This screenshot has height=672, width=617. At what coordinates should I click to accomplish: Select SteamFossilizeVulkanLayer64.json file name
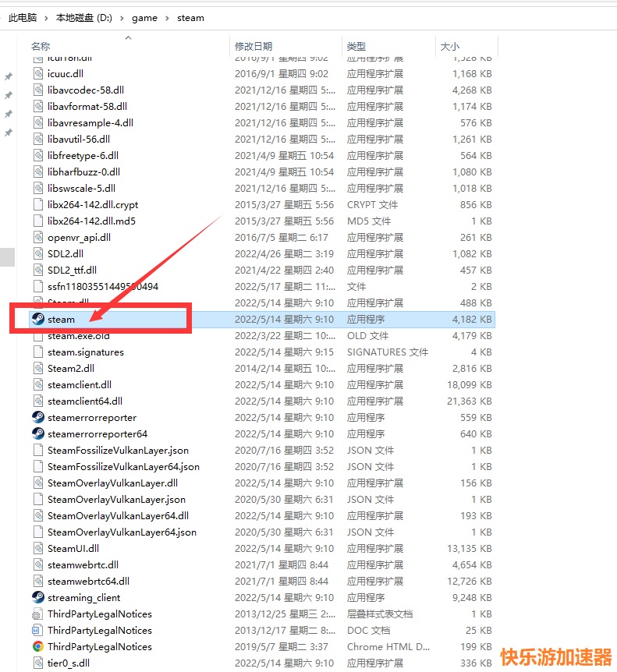tap(123, 466)
